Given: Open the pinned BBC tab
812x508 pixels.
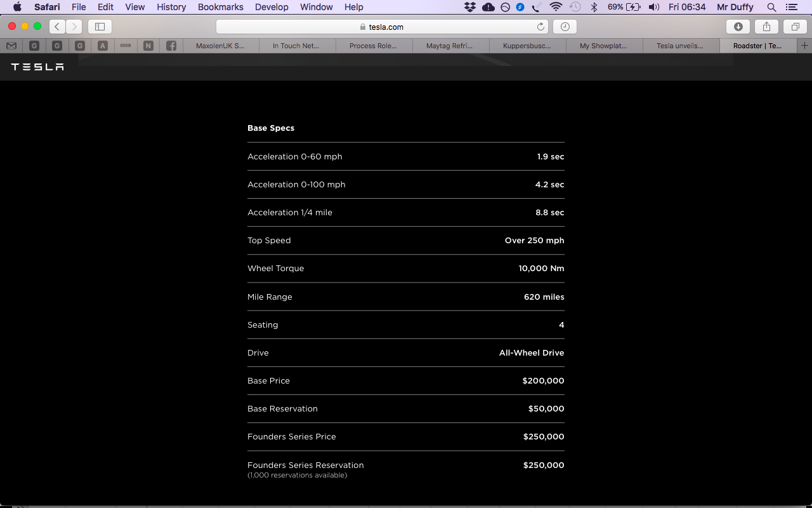Looking at the screenshot, I should 126,46.
